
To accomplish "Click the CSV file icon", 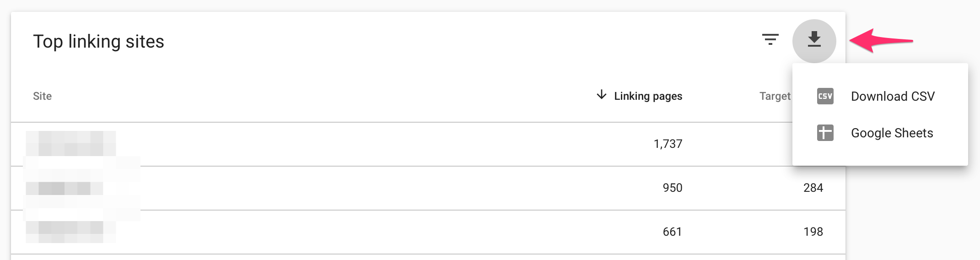I will (825, 96).
